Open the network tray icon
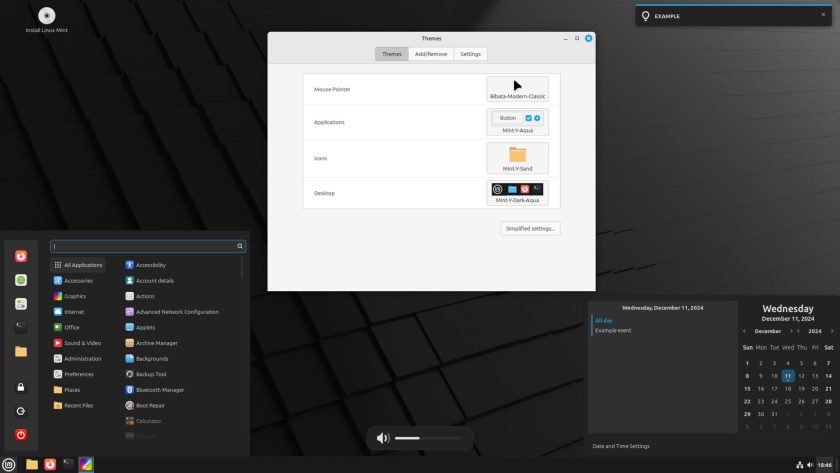This screenshot has height=473, width=840. pyautogui.click(x=799, y=465)
